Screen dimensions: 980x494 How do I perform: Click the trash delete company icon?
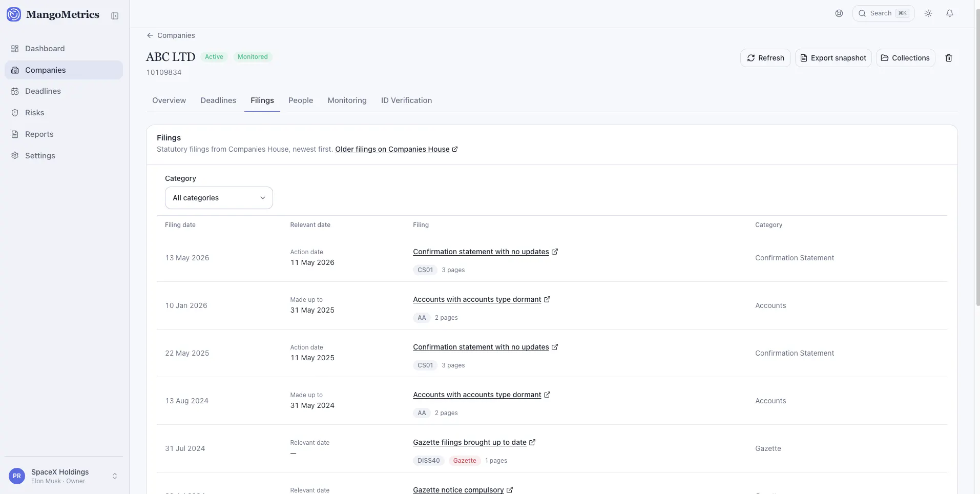tap(949, 58)
